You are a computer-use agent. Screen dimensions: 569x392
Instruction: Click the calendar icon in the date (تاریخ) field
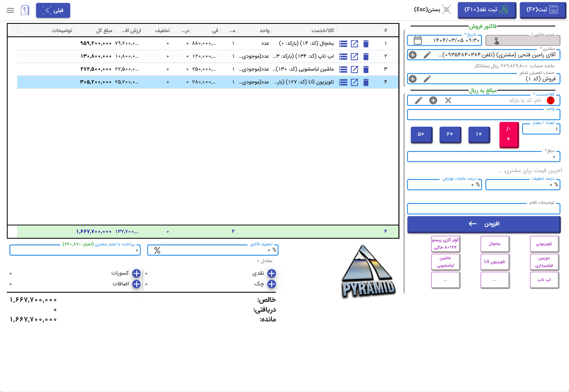point(418,40)
